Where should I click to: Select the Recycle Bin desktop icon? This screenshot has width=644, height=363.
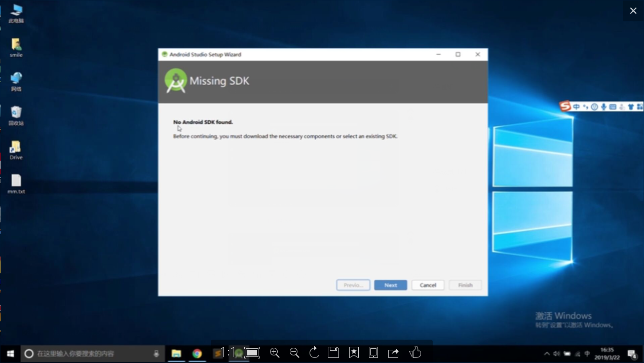click(16, 116)
